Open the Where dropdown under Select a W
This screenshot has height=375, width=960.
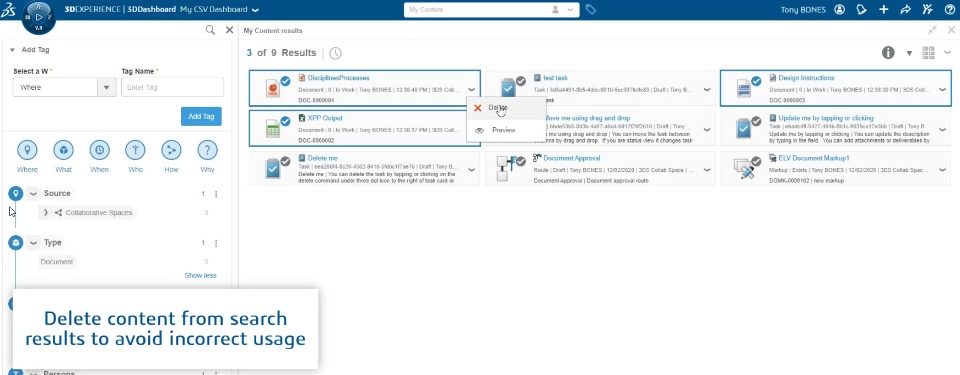coord(107,88)
